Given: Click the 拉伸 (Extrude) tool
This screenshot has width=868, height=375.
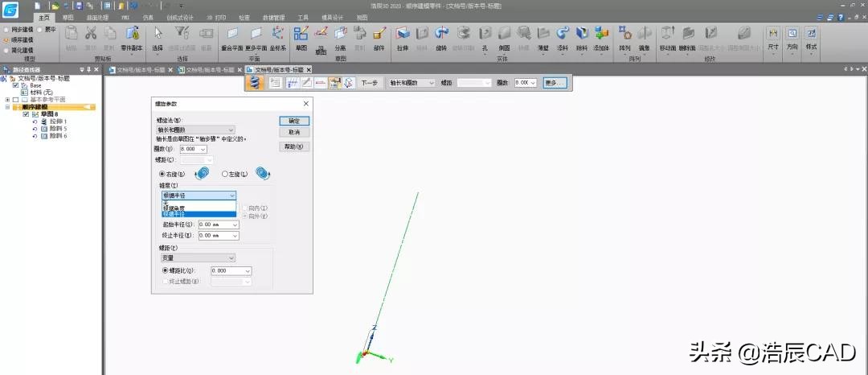Looking at the screenshot, I should click(403, 37).
